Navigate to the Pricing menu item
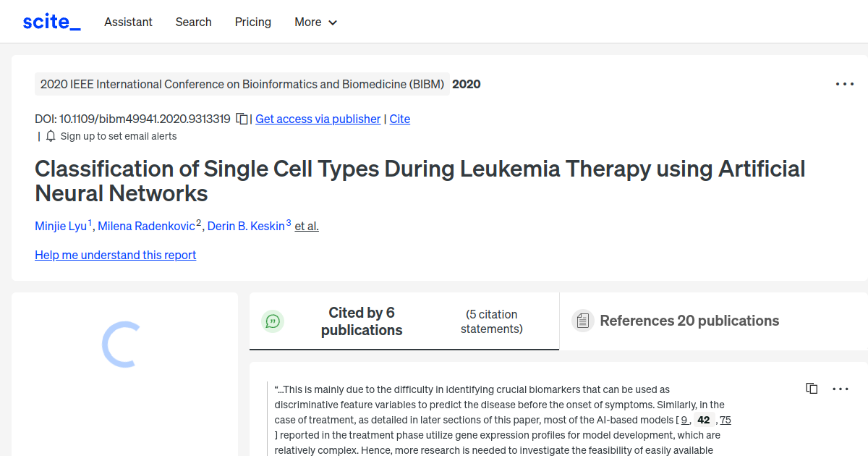 coord(252,22)
